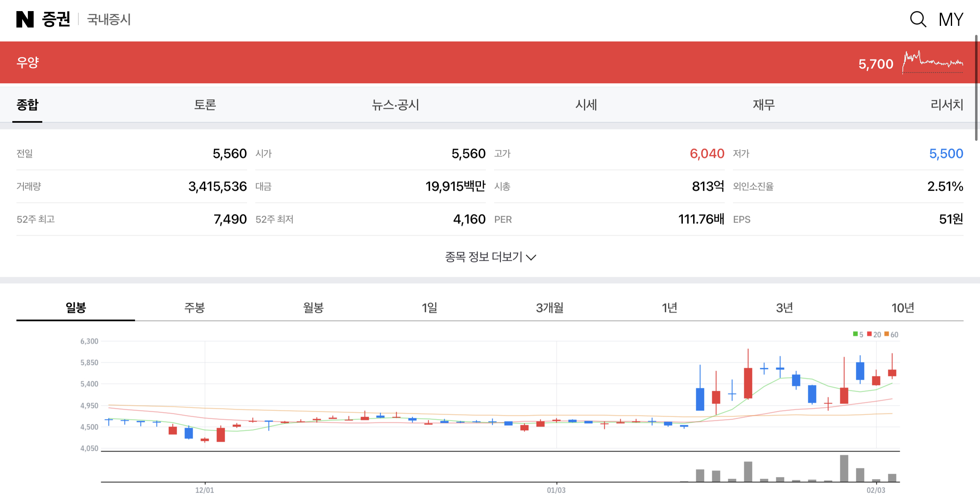Click the red 20-day average legend swatch
This screenshot has height=501, width=980.
869,334
